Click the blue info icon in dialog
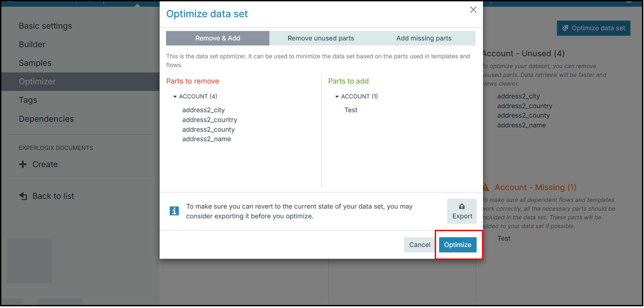The height and width of the screenshot is (308, 644). [174, 211]
